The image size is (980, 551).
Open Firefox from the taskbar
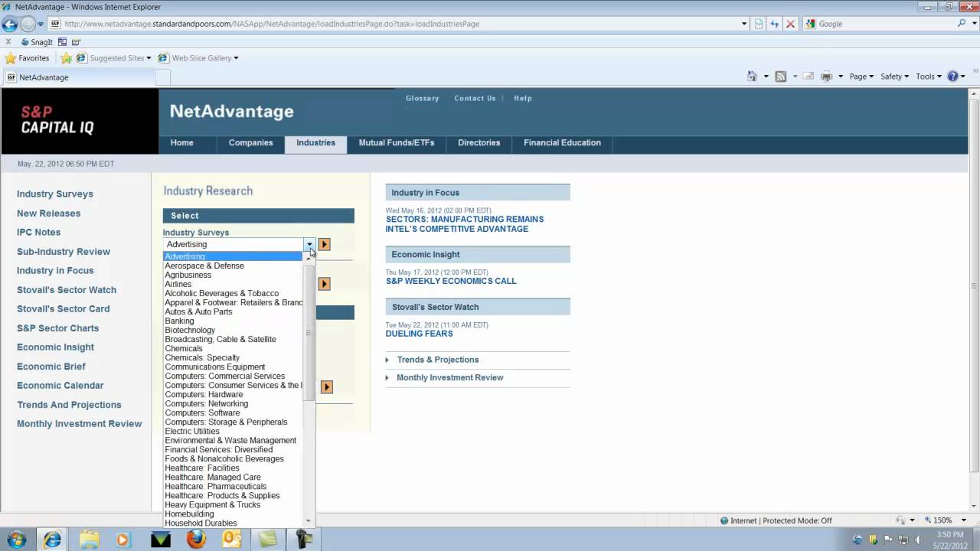pos(196,540)
